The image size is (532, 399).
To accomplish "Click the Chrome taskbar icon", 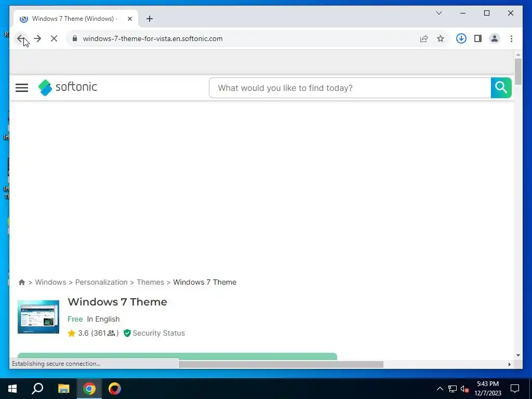I will pyautogui.click(x=89, y=389).
